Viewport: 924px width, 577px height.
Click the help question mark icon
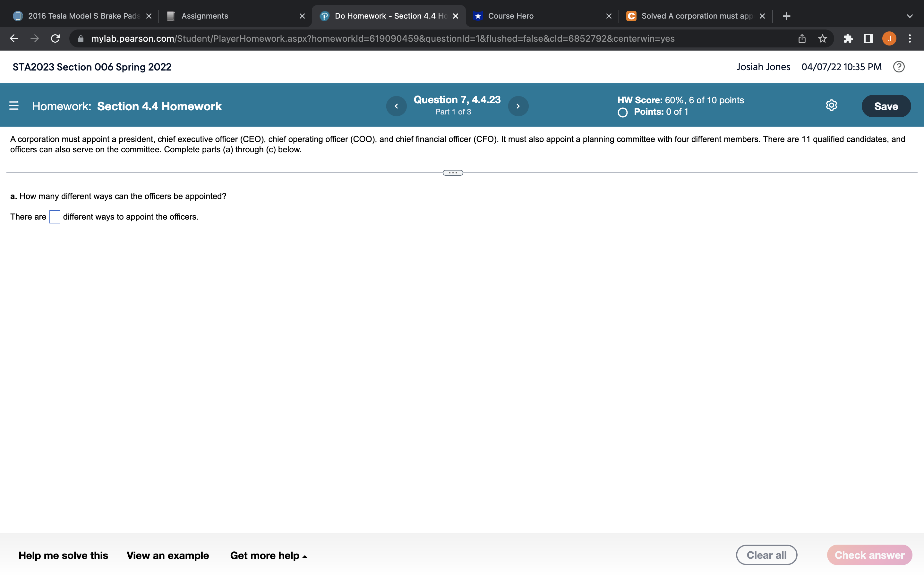coord(899,66)
